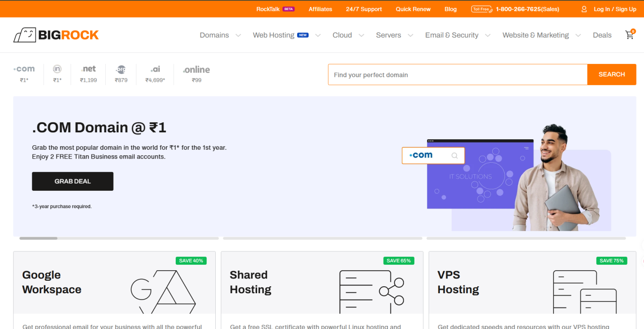The height and width of the screenshot is (329, 644).
Task: Select the .ai domain extension icon
Action: coord(155,69)
